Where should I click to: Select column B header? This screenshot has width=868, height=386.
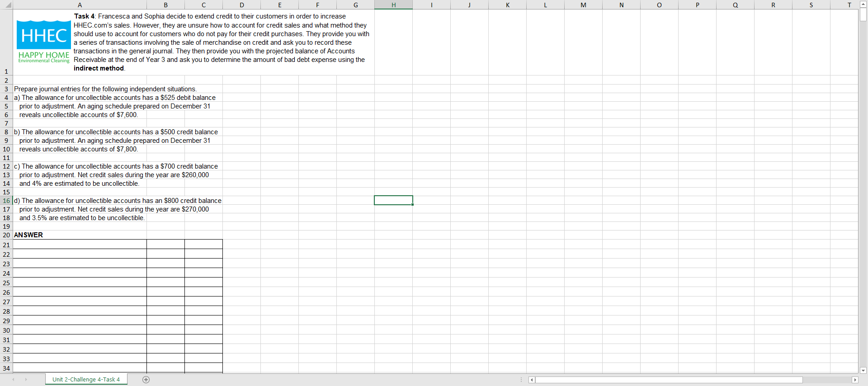tap(165, 5)
